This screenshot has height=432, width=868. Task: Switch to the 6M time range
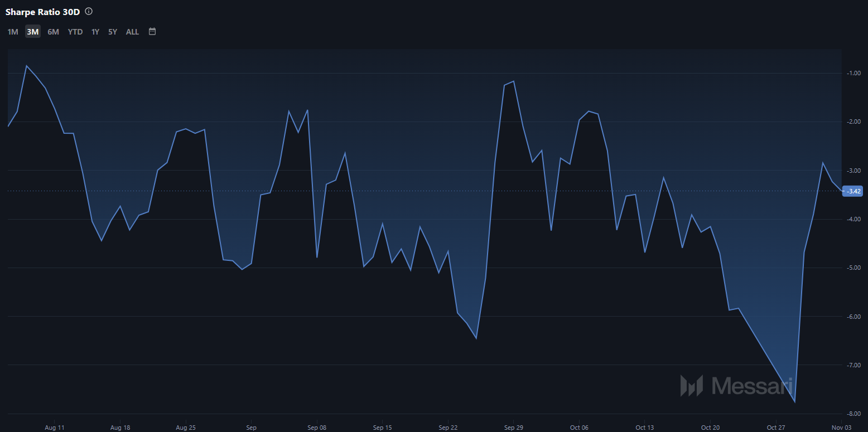(53, 32)
